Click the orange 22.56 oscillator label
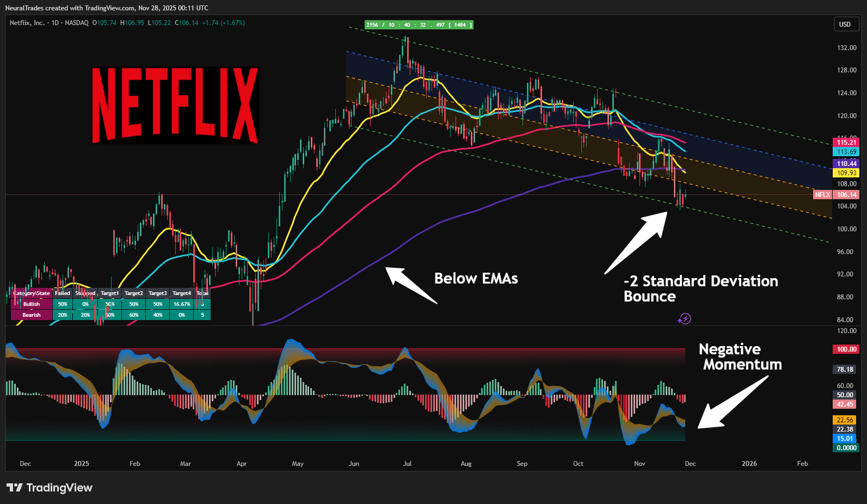 [845, 420]
